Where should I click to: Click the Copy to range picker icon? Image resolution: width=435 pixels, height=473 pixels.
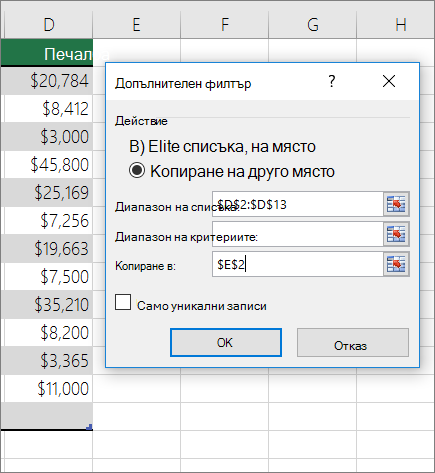point(396,264)
